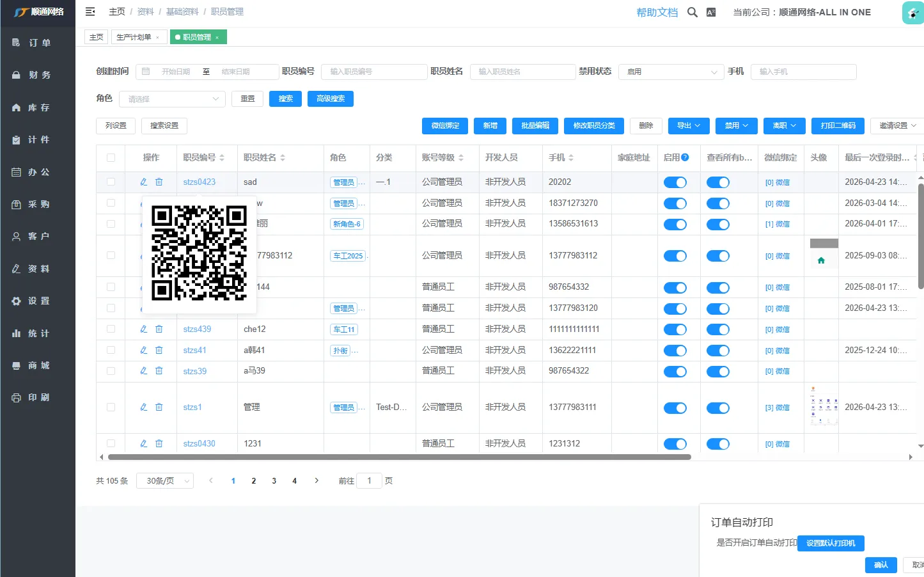Open the 30条/页 page size dropdown
This screenshot has width=924, height=577.
coord(165,481)
